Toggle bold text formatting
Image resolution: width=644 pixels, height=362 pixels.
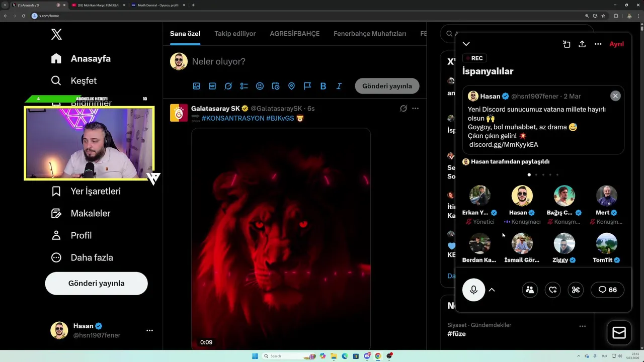point(323,86)
